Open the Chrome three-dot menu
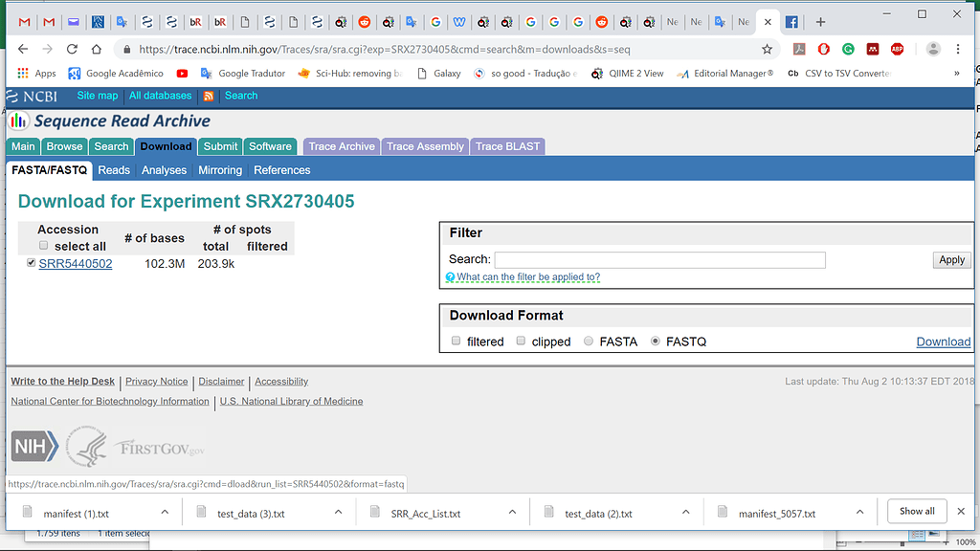 [x=957, y=50]
